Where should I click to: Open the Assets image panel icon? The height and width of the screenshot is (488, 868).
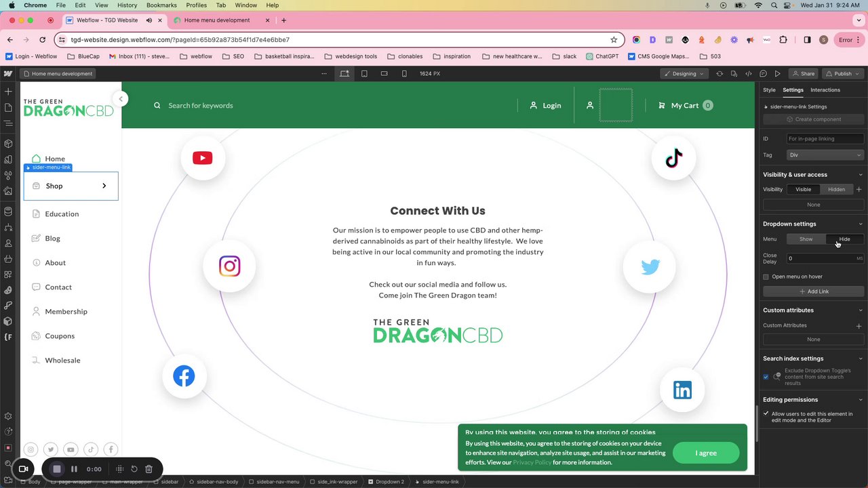[8, 190]
